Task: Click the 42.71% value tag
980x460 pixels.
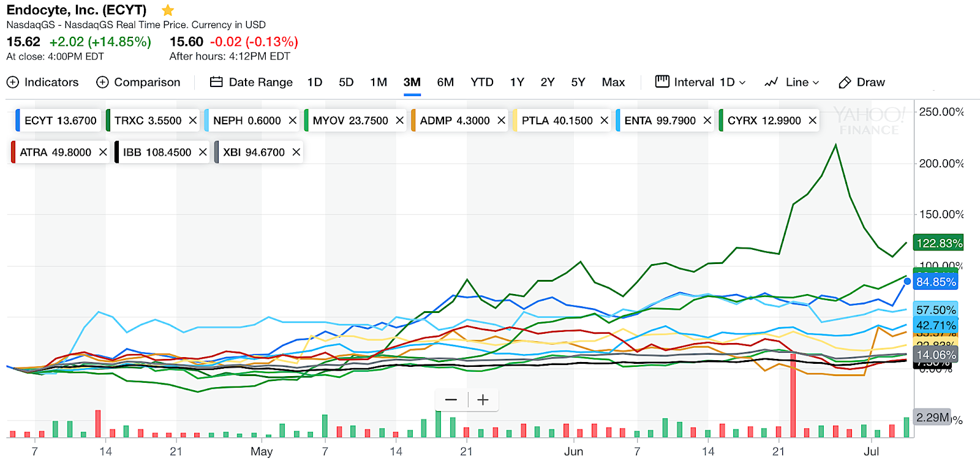Action: [x=935, y=325]
